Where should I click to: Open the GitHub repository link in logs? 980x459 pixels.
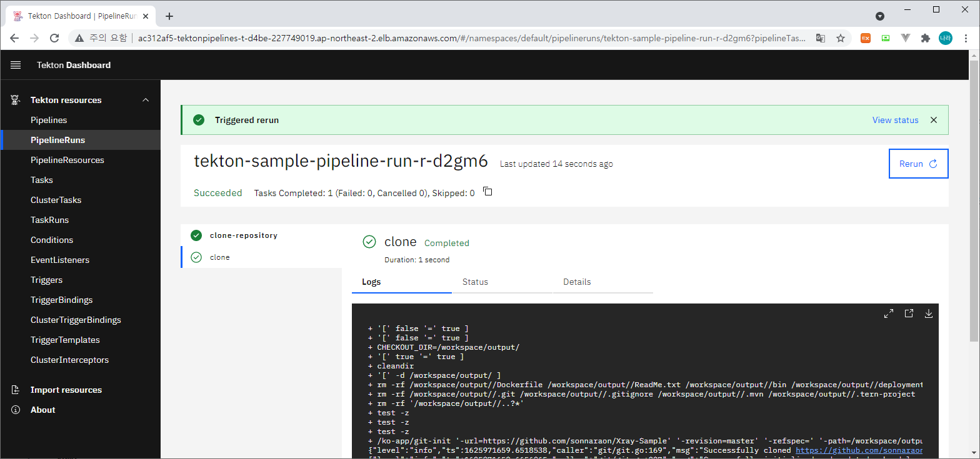[x=859, y=450]
